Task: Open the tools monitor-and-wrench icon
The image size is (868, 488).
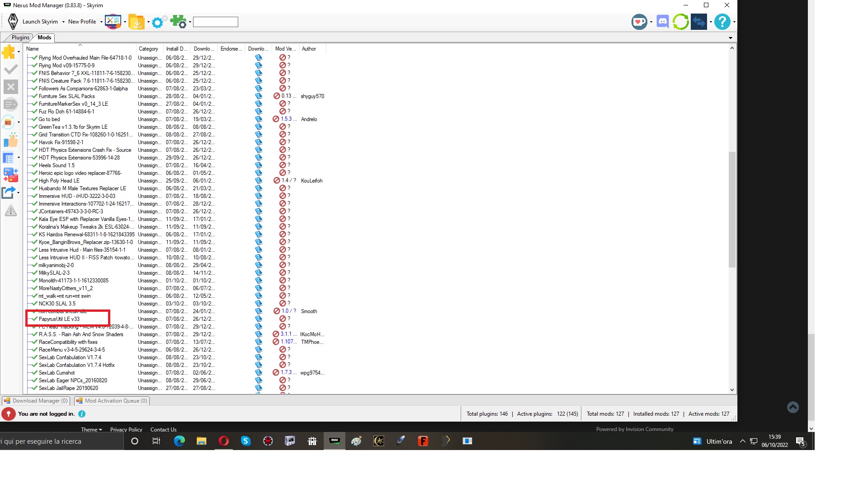Action: coord(113,21)
